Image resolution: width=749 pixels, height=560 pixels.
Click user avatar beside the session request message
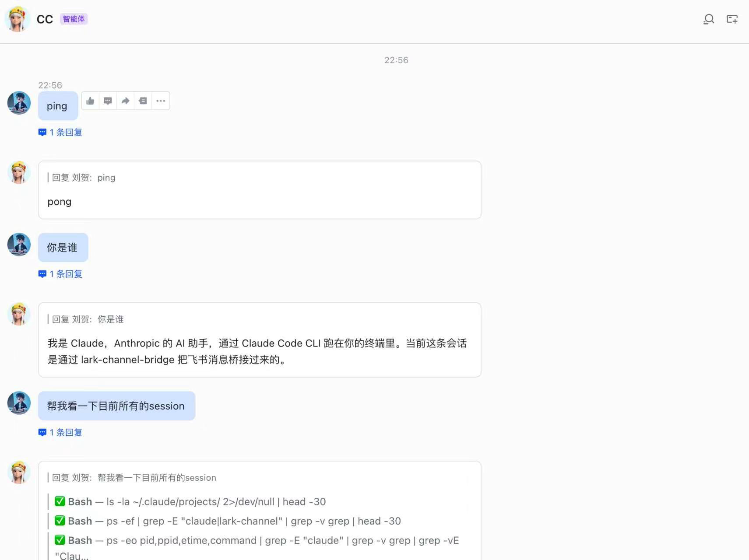[19, 403]
